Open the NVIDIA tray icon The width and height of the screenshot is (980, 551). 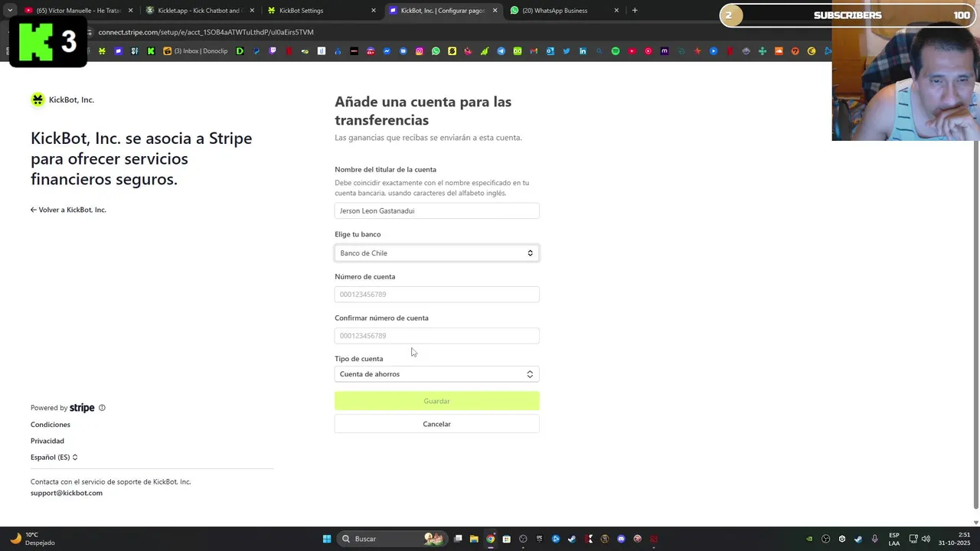[x=809, y=539]
